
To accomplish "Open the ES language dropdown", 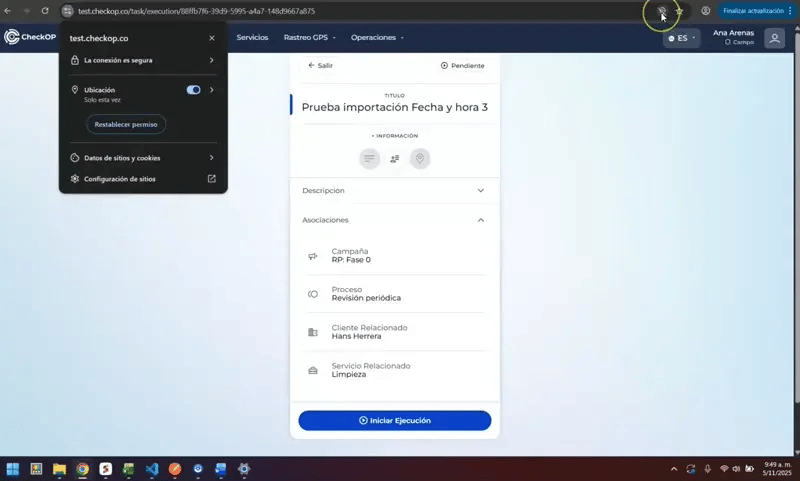I will [x=682, y=38].
